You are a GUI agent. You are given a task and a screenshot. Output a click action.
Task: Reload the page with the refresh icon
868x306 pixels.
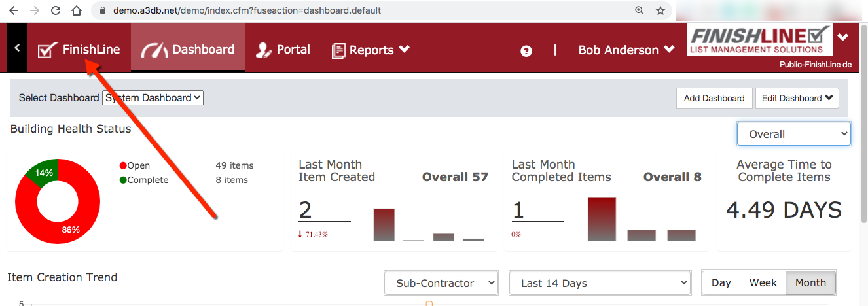tap(56, 10)
